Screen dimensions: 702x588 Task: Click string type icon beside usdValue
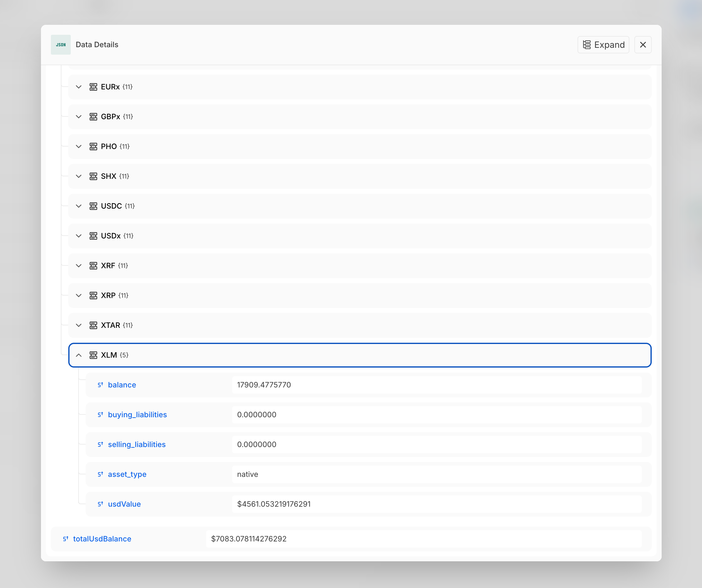[100, 504]
